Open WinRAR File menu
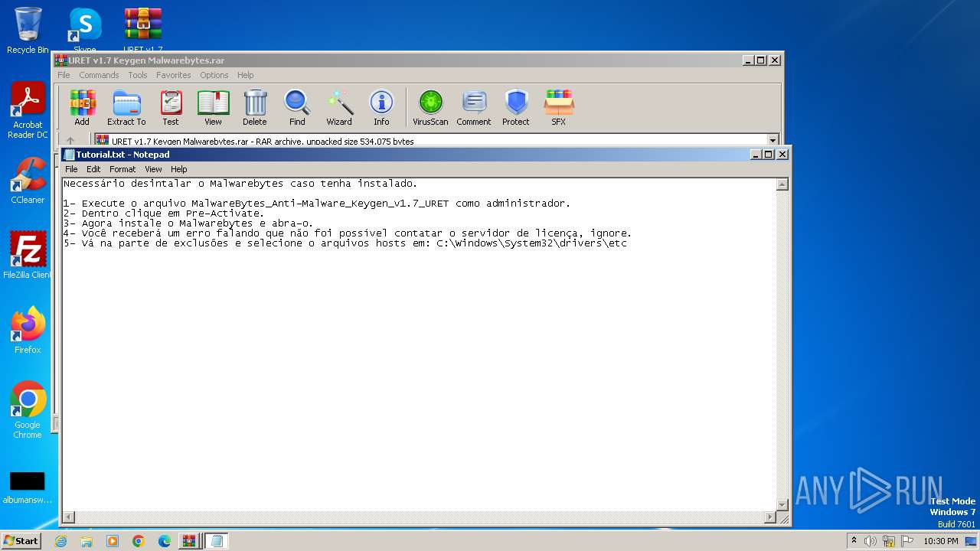 (64, 75)
